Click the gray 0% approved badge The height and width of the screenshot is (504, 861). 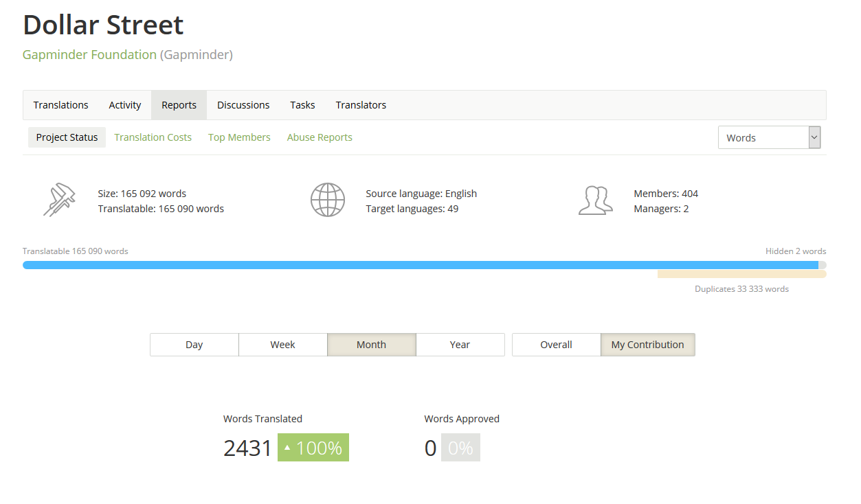coord(460,448)
